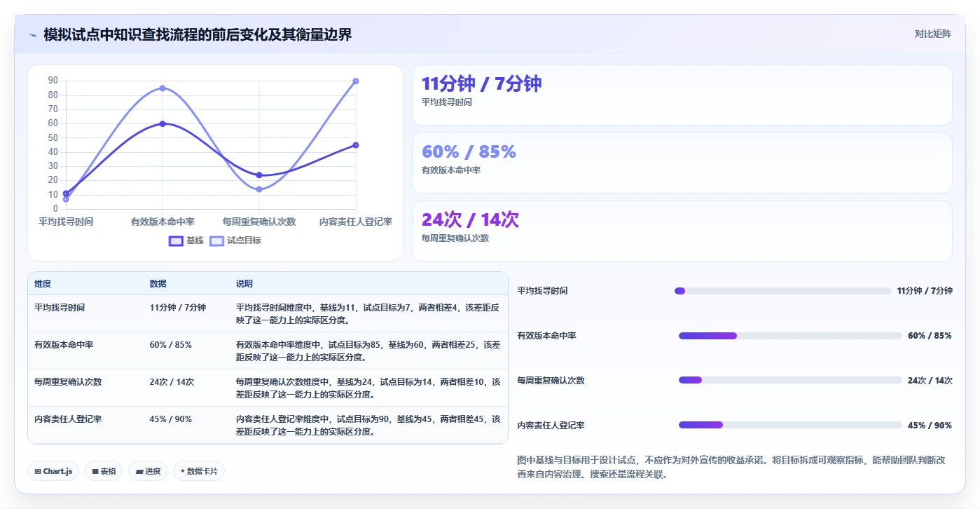Click the 平均找寻时间 label beside progress bar
Screen dimensions: 980x509
(x=542, y=291)
